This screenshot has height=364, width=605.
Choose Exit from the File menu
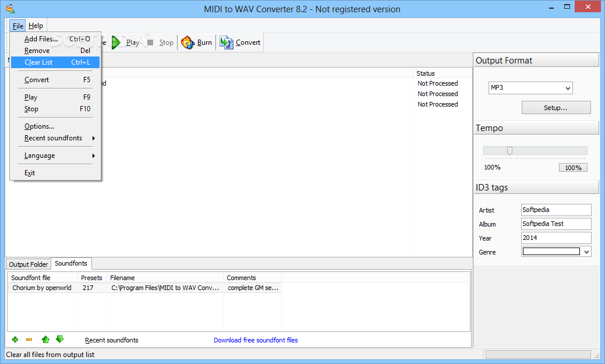(x=55, y=173)
